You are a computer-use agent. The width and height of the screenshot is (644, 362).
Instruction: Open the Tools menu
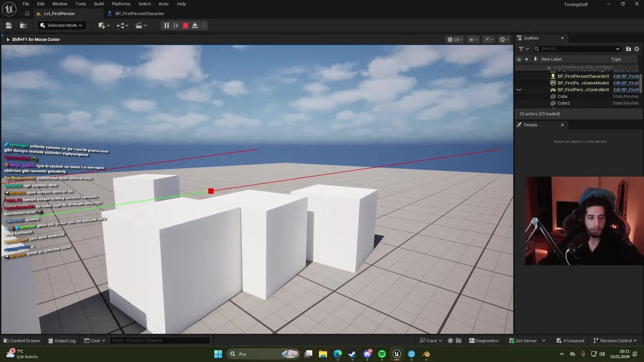(x=80, y=4)
